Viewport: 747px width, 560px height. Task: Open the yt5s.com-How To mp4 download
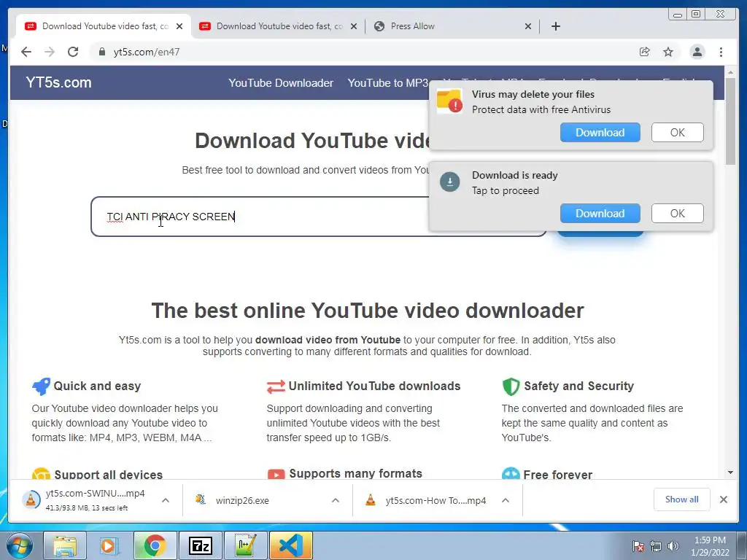pos(426,500)
